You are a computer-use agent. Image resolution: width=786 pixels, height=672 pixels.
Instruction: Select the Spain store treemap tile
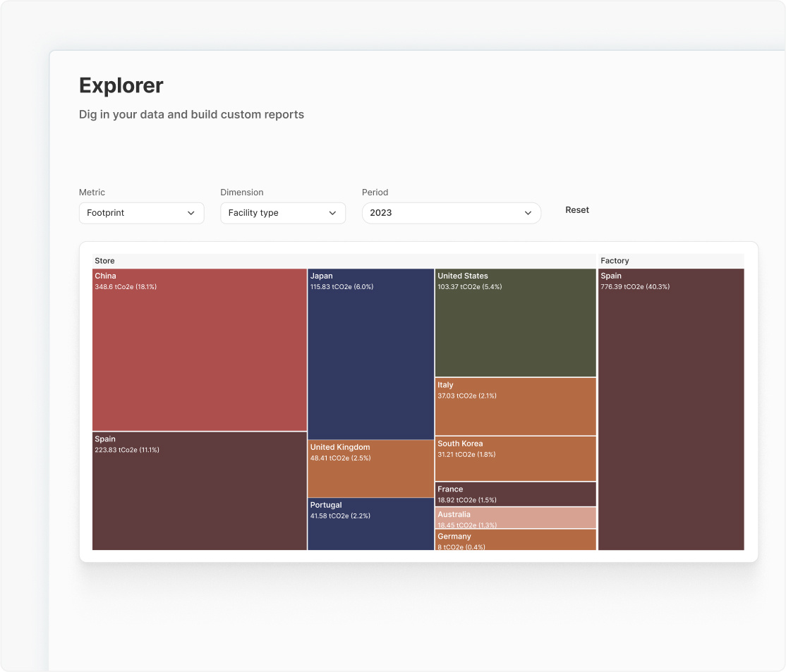[x=200, y=491]
